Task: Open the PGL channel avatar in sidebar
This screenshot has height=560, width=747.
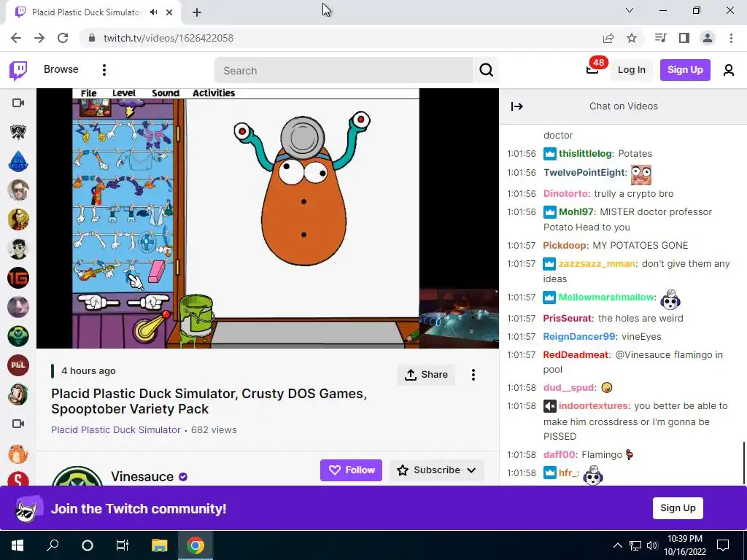Action: [18, 365]
